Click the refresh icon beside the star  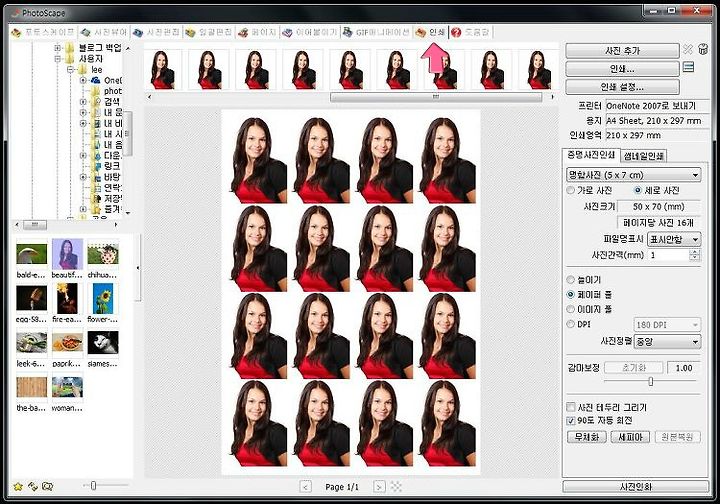click(x=32, y=486)
